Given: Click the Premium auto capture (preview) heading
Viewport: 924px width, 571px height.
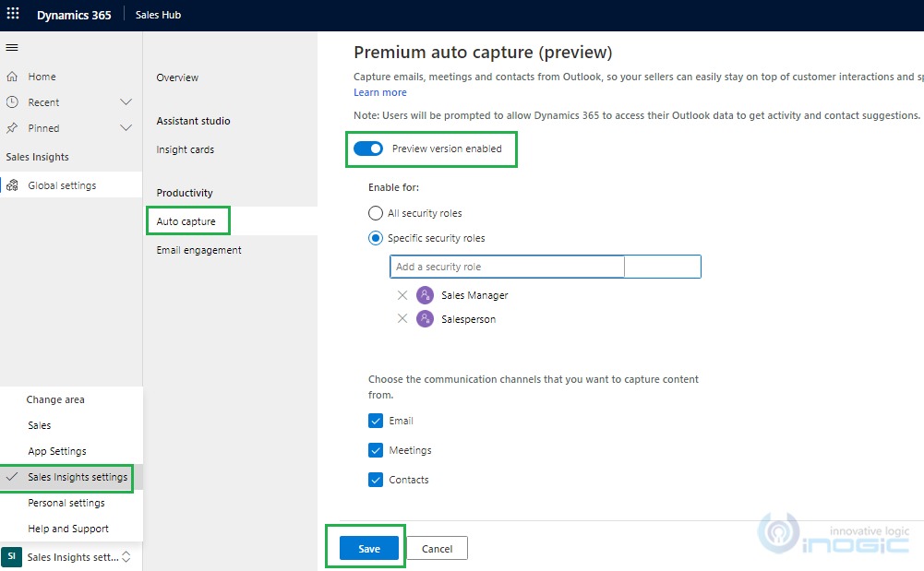Looking at the screenshot, I should click(483, 53).
